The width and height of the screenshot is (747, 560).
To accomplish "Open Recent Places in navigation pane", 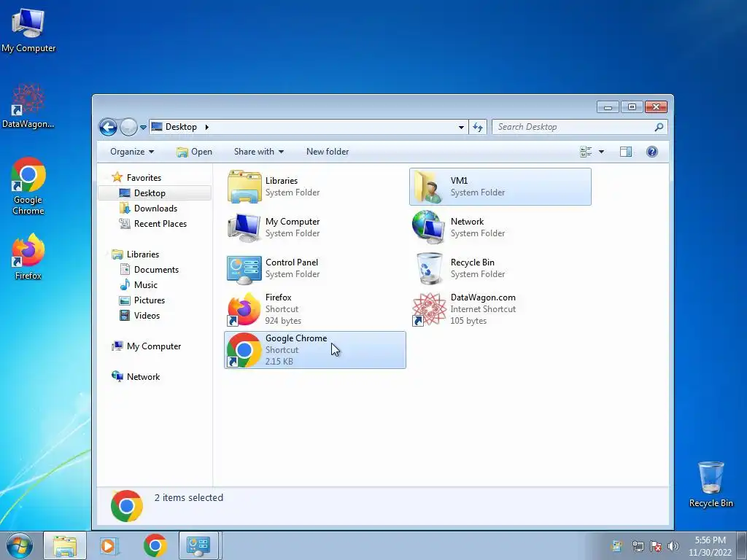I will point(160,224).
